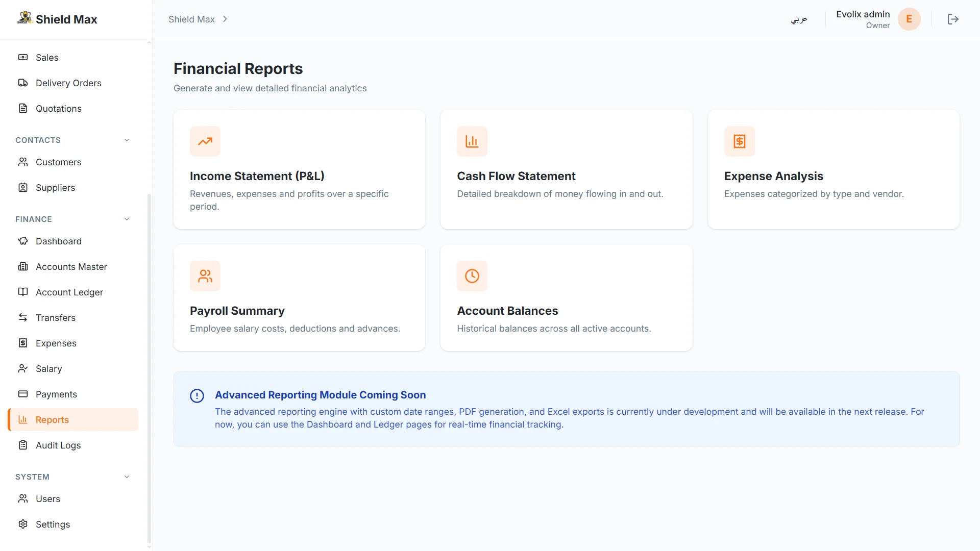This screenshot has width=980, height=551.
Task: Open the Reports menu item
Action: coord(73,419)
